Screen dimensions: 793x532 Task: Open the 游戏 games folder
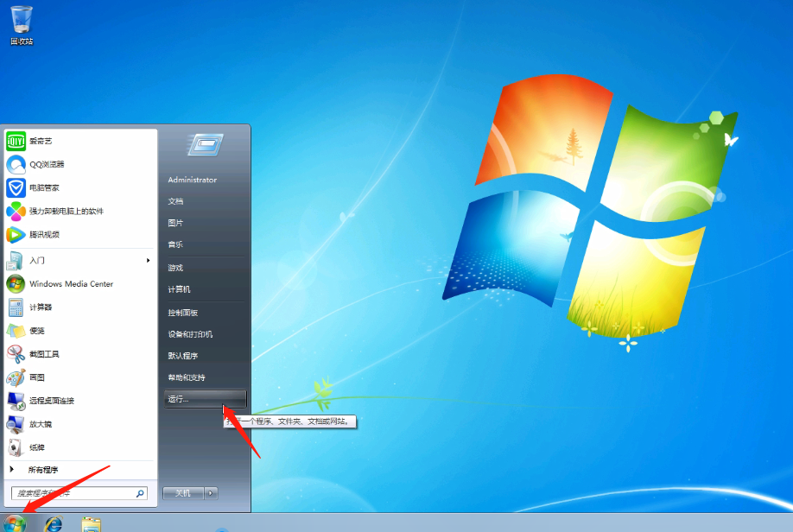pyautogui.click(x=175, y=268)
